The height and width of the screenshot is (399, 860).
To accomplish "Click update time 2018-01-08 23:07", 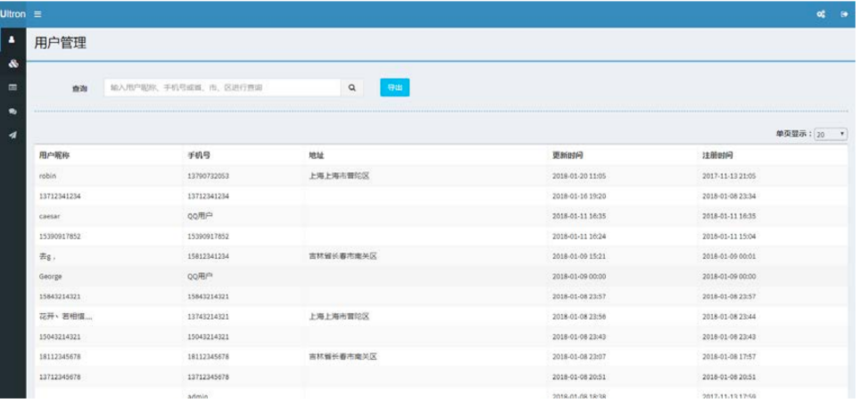I will (x=579, y=357).
